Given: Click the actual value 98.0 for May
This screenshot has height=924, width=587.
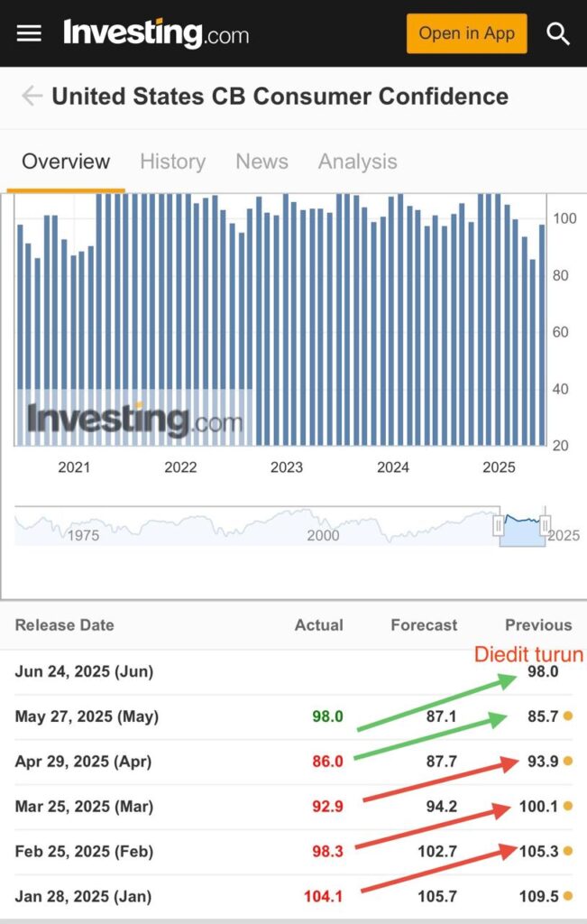Looking at the screenshot, I should pos(327,716).
